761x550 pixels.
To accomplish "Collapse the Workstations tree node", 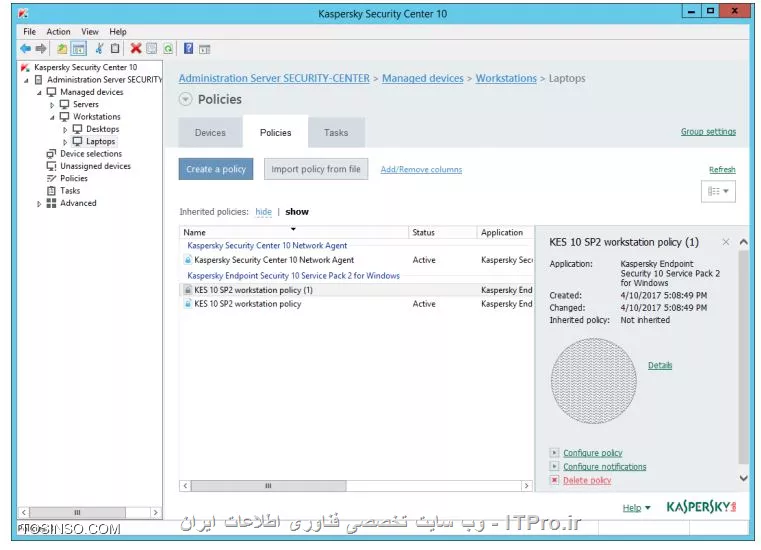I will point(52,117).
